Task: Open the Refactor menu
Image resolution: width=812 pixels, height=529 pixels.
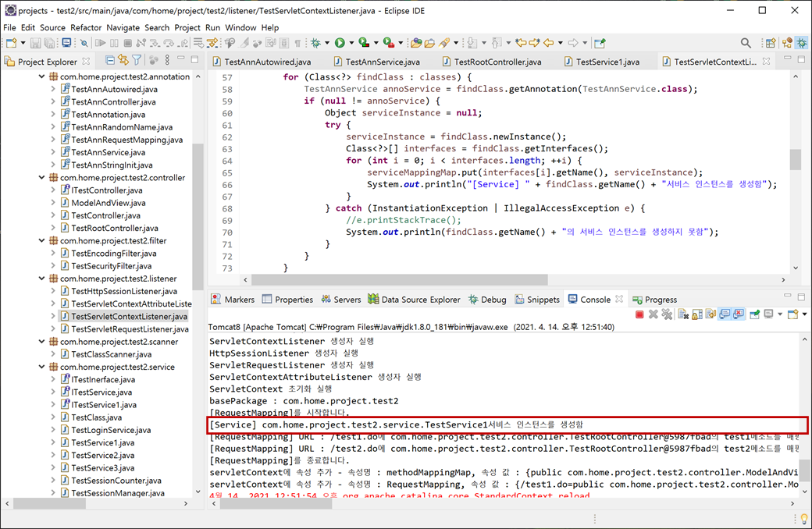Action: click(85, 27)
